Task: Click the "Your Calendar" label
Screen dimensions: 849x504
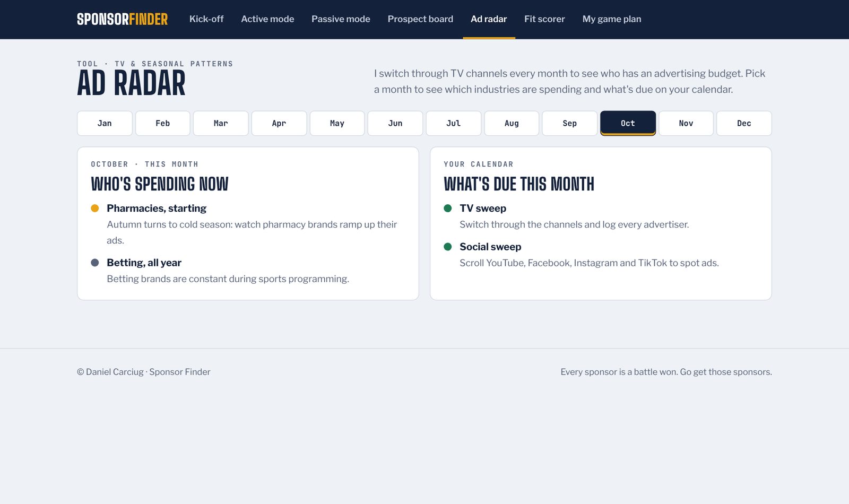Action: coord(479,164)
